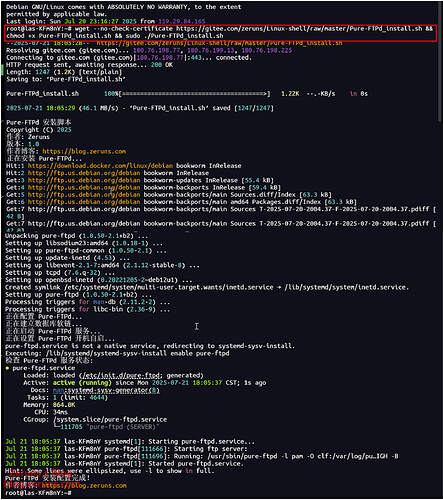The image size is (443, 500).
Task: Click the green pure-ftpd.service status dot
Action: [x=7, y=368]
